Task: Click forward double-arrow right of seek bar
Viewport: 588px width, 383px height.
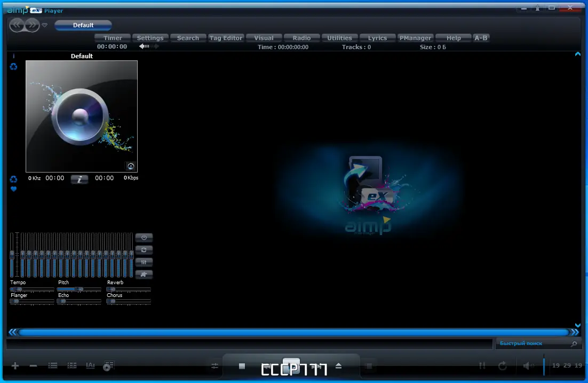Action: [x=575, y=332]
